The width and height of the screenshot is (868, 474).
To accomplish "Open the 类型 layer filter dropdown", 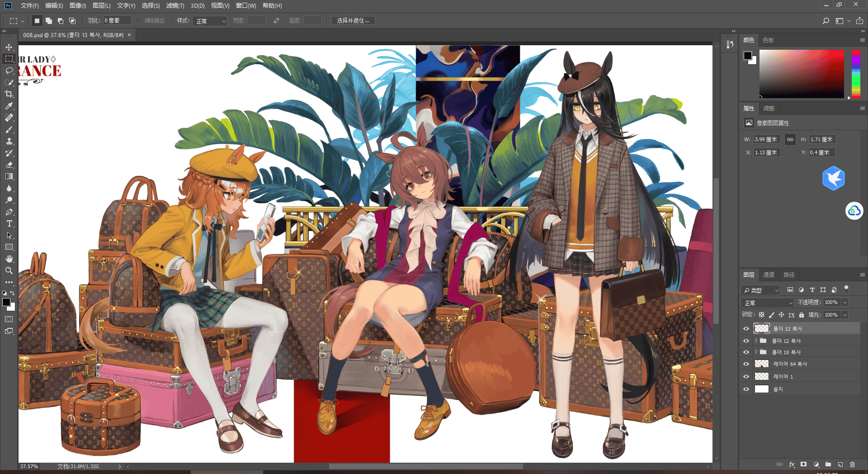I will pos(761,290).
